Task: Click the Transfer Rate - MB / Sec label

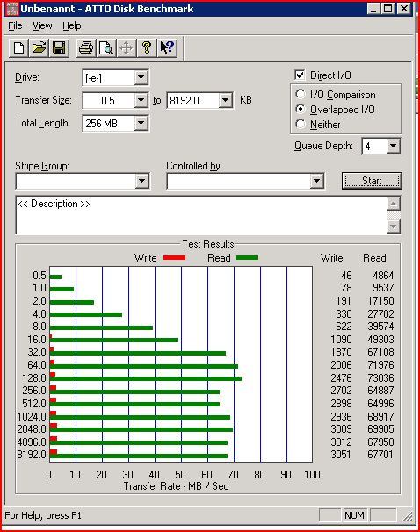Action: [x=176, y=486]
